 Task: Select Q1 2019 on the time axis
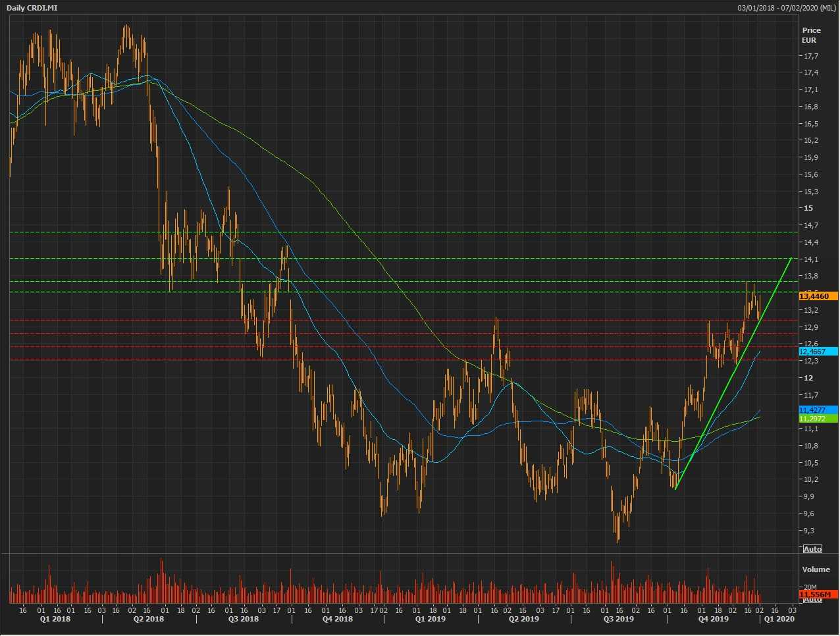(431, 619)
